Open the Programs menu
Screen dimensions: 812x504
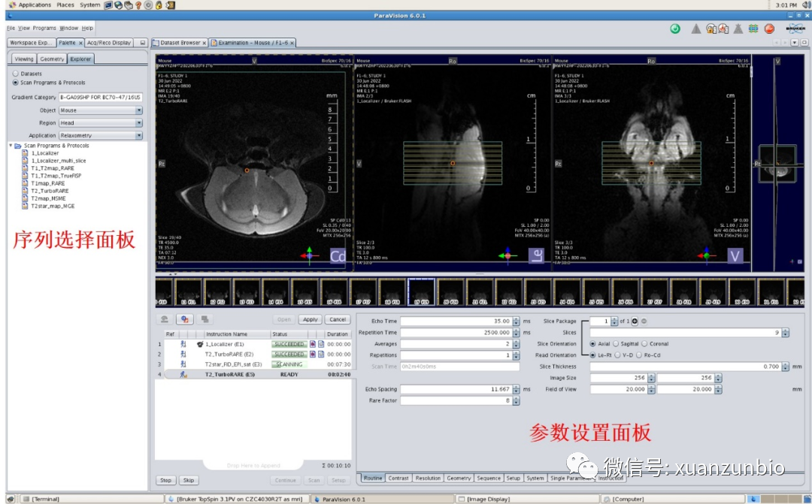tap(44, 28)
